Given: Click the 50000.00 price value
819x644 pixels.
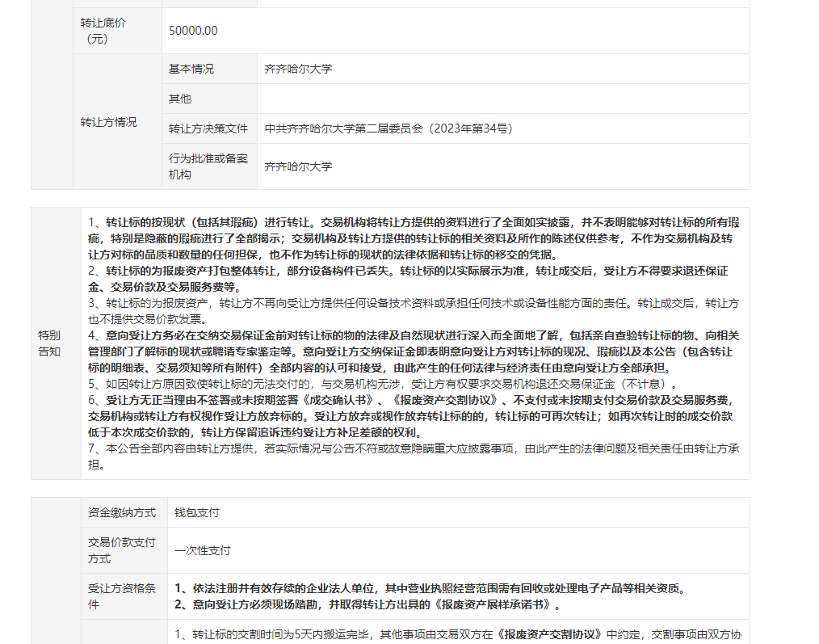Looking at the screenshot, I should point(193,31).
